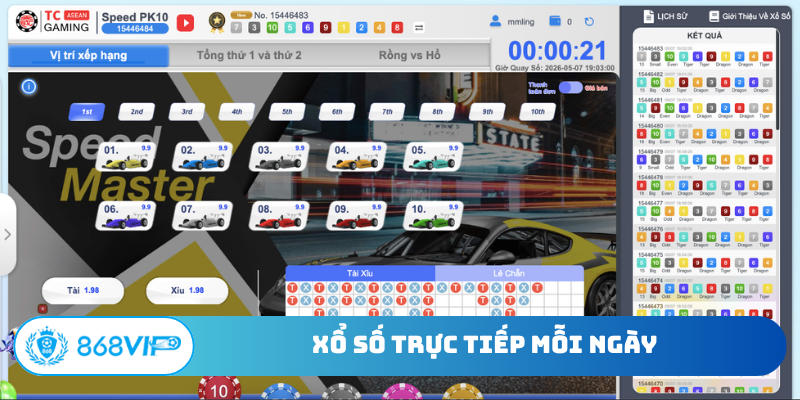Bet on green car 10.
This screenshot has height=400, width=800.
pyautogui.click(x=433, y=216)
